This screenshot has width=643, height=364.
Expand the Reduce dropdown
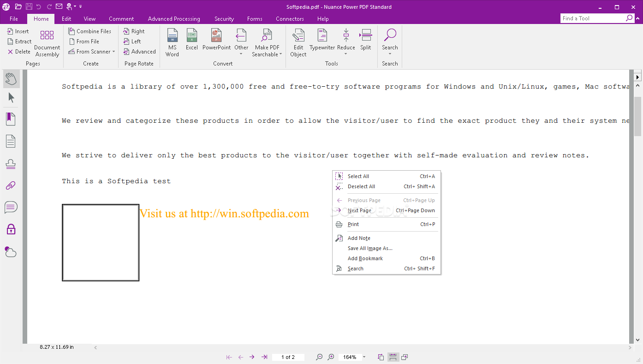click(x=346, y=54)
